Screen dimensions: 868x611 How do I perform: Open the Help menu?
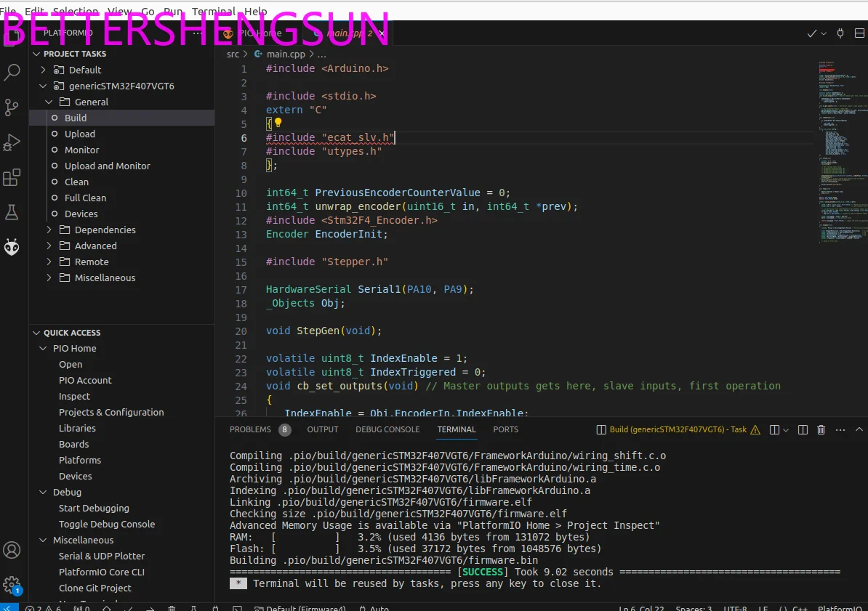tap(256, 11)
